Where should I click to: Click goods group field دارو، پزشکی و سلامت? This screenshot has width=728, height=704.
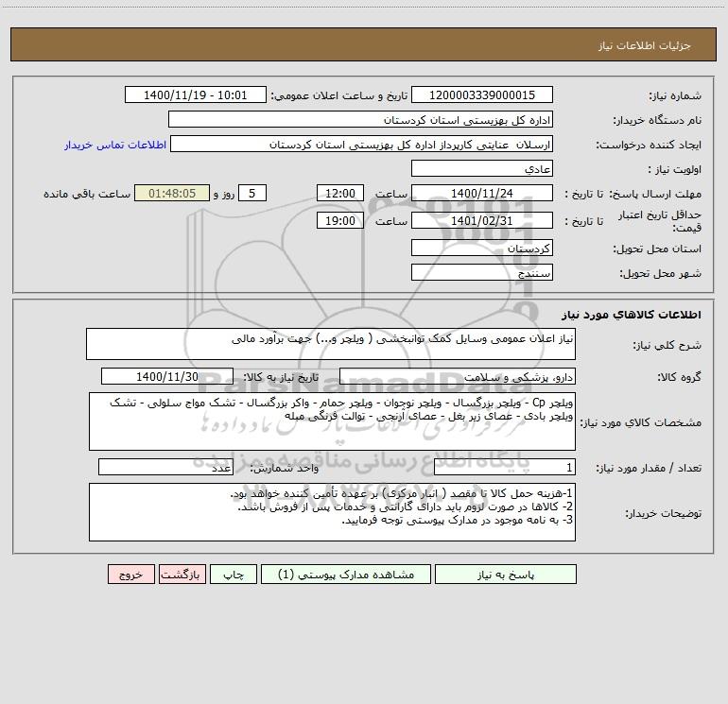[x=458, y=376]
